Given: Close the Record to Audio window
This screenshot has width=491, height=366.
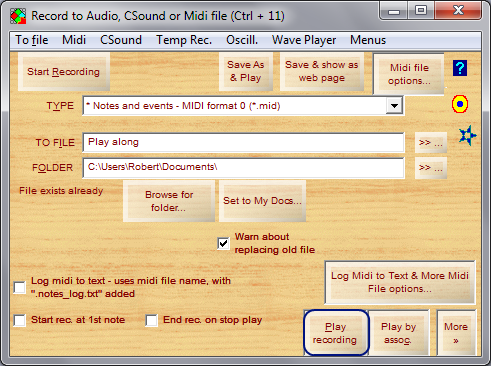Looking at the screenshot, I should coord(458,11).
